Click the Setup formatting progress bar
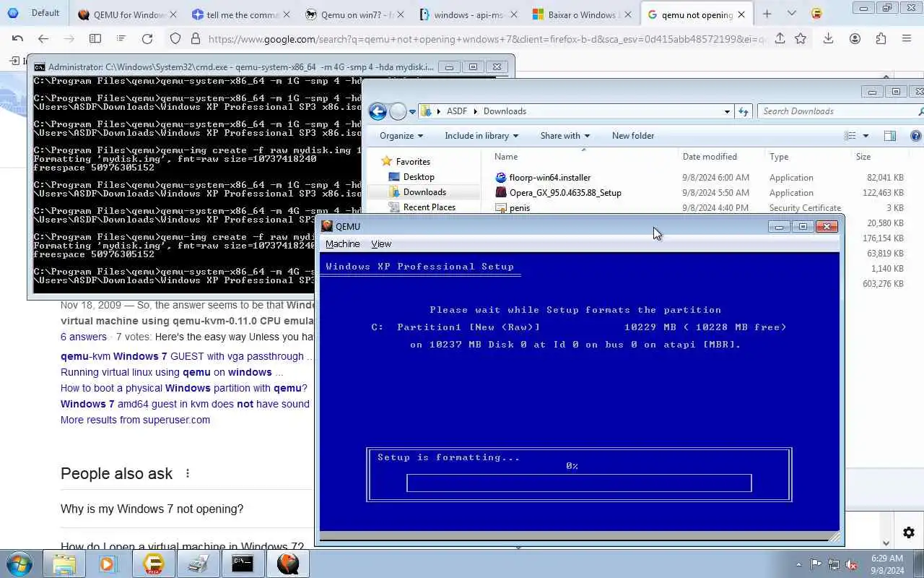 click(579, 483)
